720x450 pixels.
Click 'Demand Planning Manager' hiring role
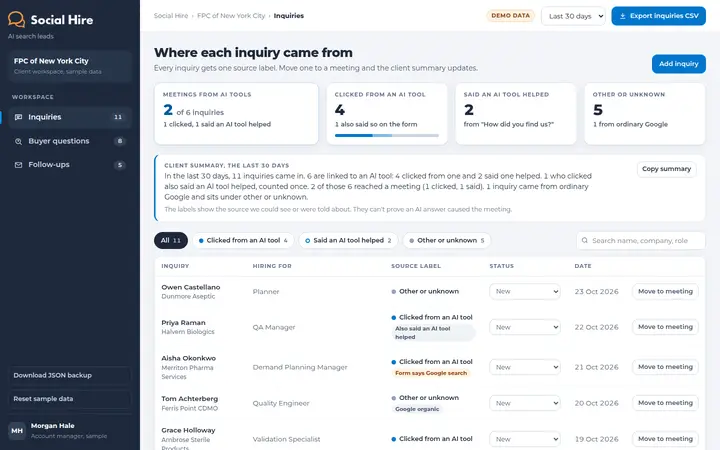300,367
